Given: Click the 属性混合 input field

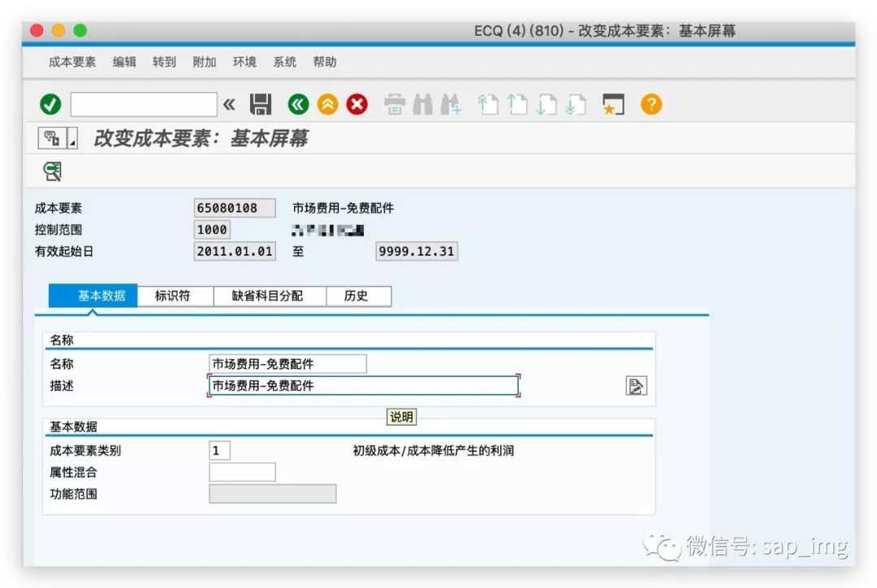Looking at the screenshot, I should 242,472.
